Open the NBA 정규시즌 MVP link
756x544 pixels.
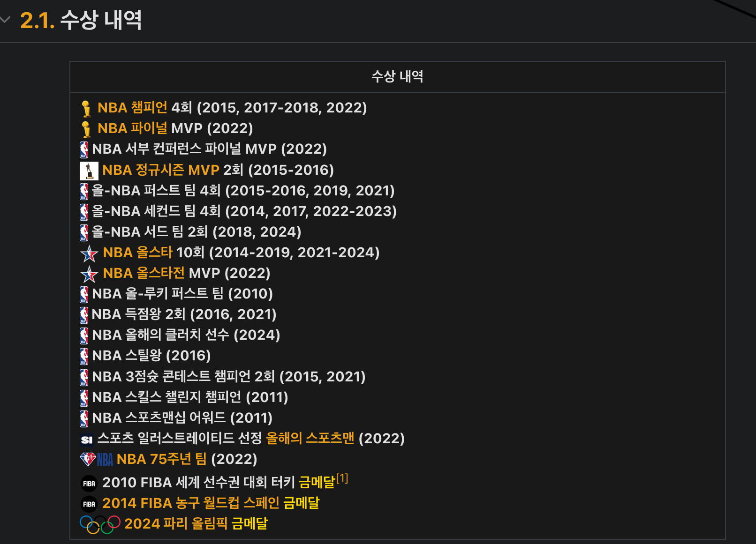[x=160, y=170]
